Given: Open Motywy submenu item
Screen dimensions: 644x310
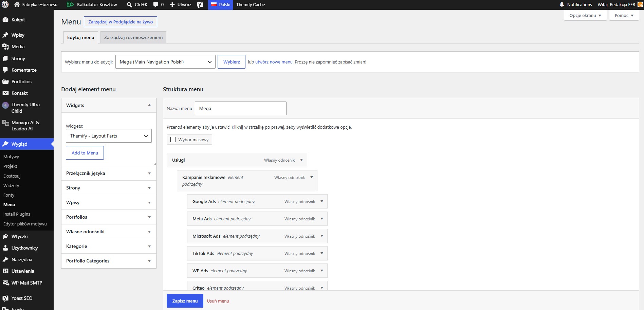Looking at the screenshot, I should (x=11, y=157).
